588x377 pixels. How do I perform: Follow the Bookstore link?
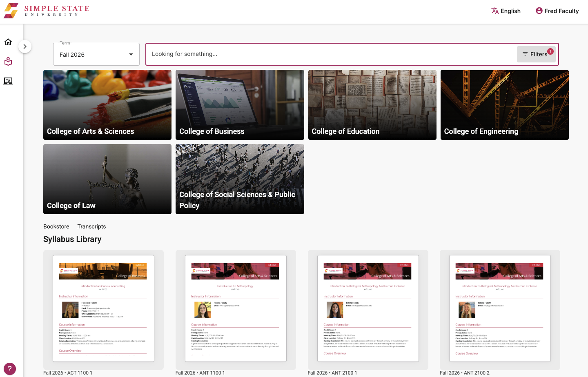[x=56, y=226]
